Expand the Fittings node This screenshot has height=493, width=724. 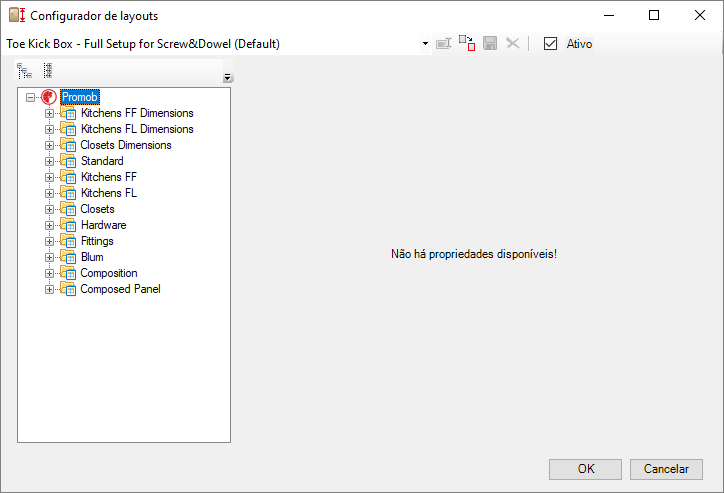[49, 241]
